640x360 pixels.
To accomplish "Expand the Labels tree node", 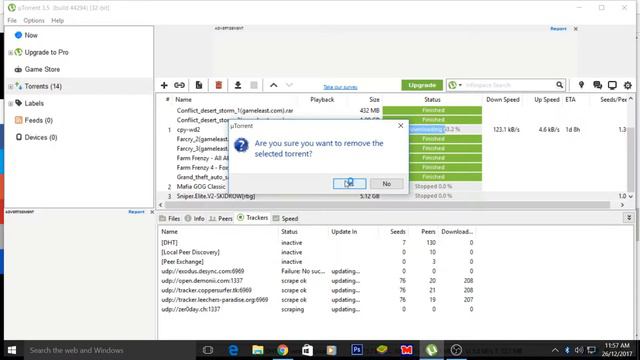I will point(10,104).
